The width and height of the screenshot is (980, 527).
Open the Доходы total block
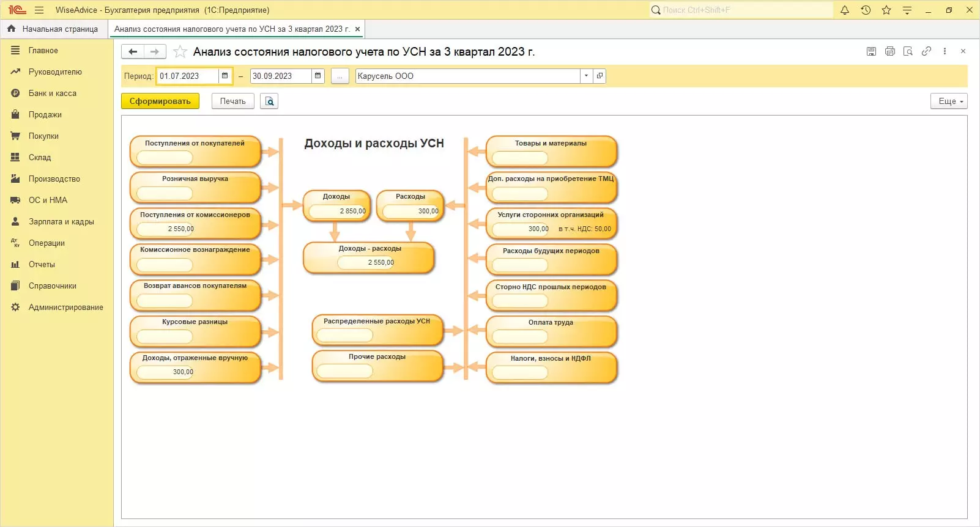(x=337, y=205)
